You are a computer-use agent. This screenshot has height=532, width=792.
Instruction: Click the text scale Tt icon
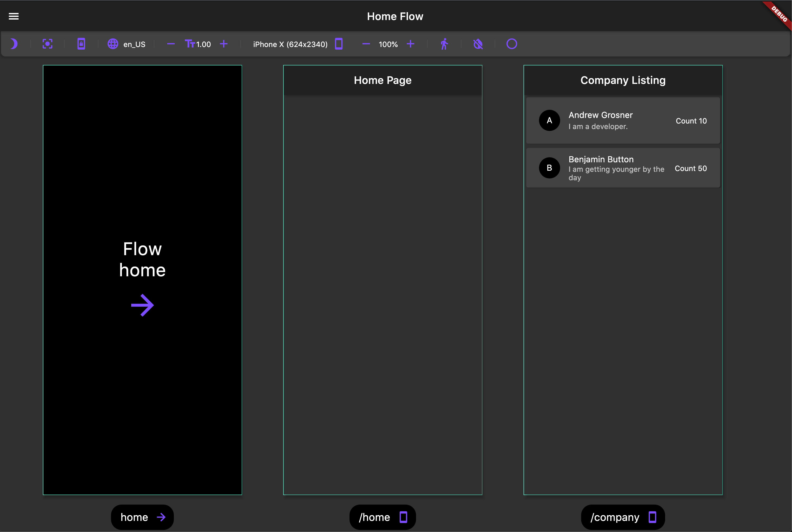[x=190, y=44]
